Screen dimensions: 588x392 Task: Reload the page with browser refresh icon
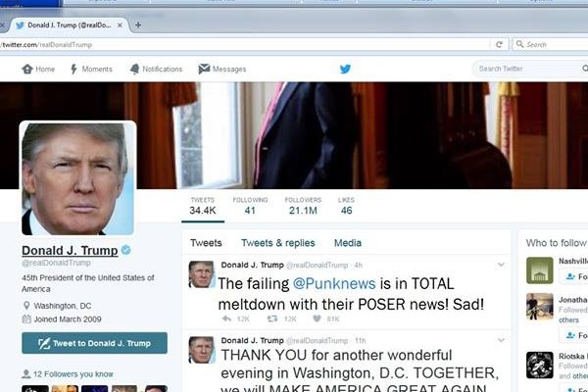tap(499, 44)
